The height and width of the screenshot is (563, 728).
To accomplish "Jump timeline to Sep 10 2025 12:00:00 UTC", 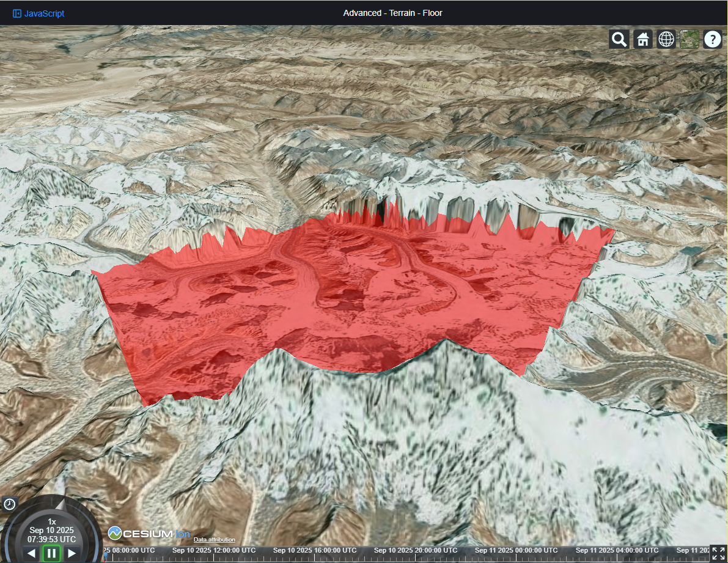I will point(214,550).
